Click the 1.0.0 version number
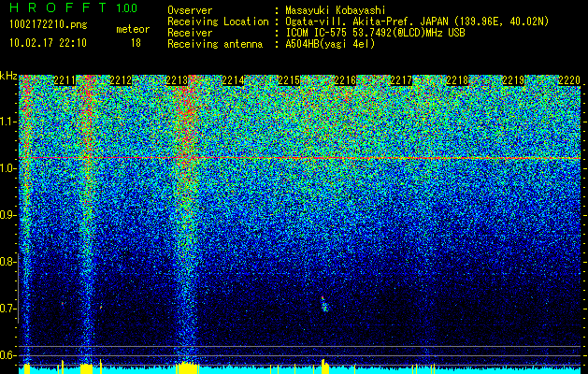Viewport: 588px width, 374px height. pos(126,7)
